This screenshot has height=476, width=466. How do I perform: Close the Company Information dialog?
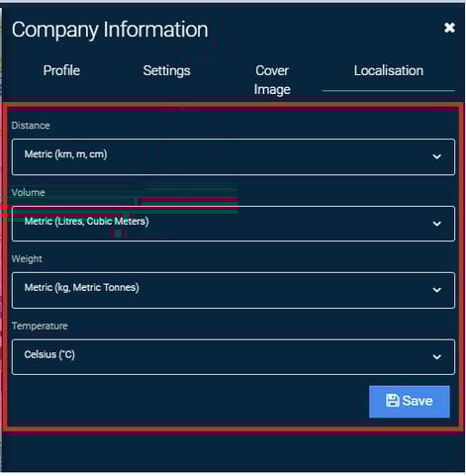449,28
